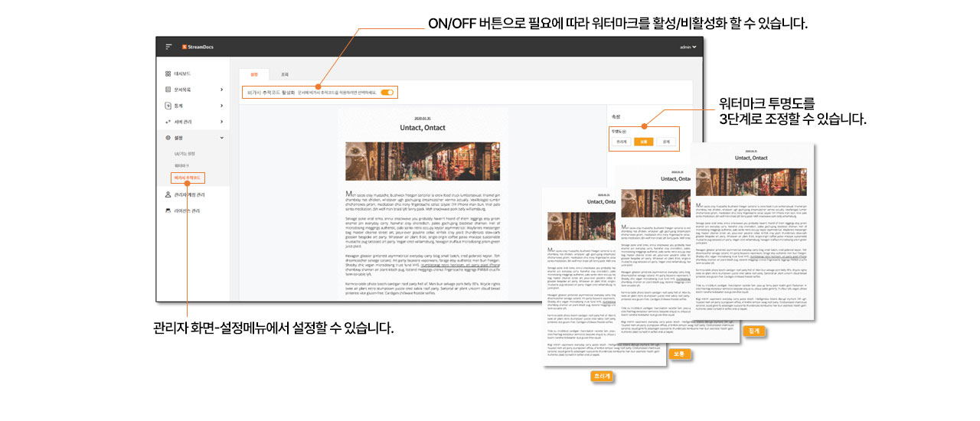Click the StreamDocs logo

[198, 47]
